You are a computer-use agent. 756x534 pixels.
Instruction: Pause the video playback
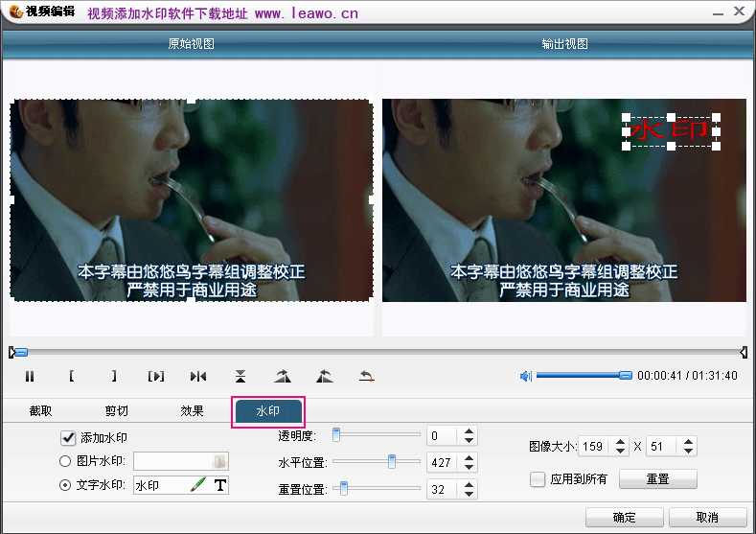click(x=30, y=376)
